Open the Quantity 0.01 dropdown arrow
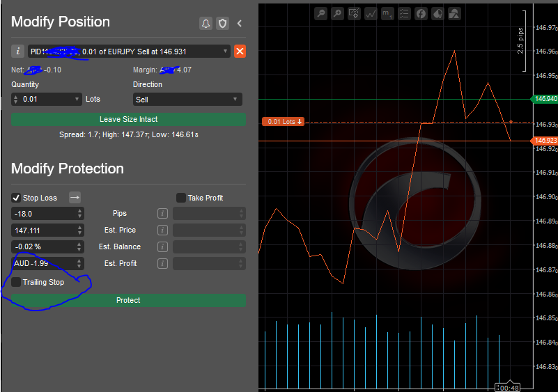Screen dimensions: 558x392 pos(77,100)
